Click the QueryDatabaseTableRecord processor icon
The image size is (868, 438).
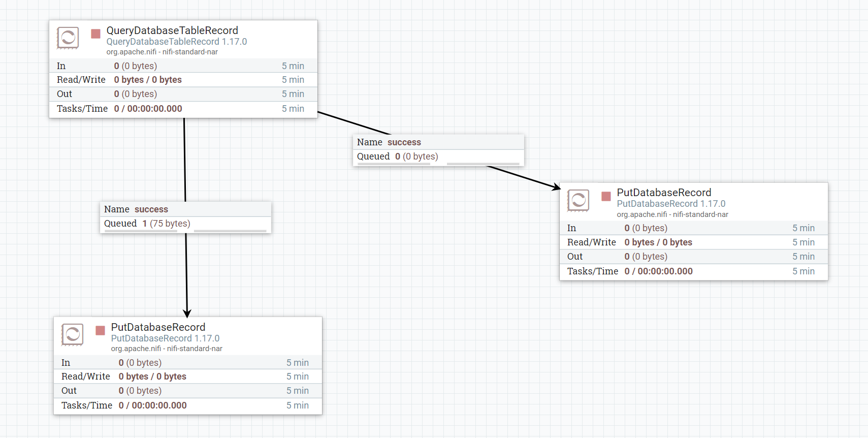pos(68,38)
